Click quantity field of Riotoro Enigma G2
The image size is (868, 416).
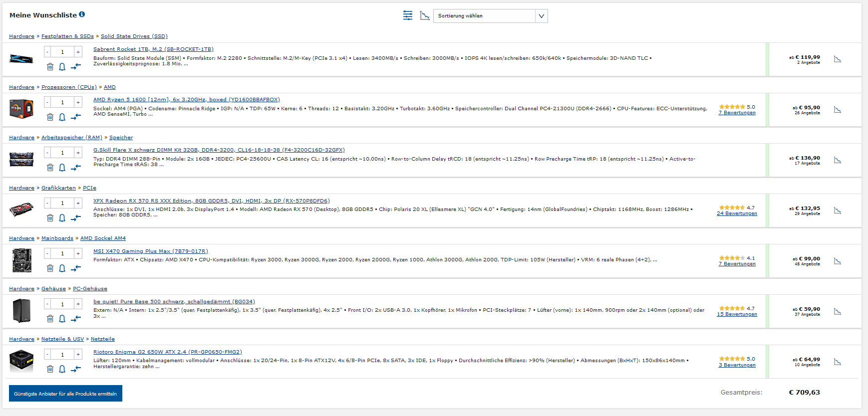pos(62,354)
